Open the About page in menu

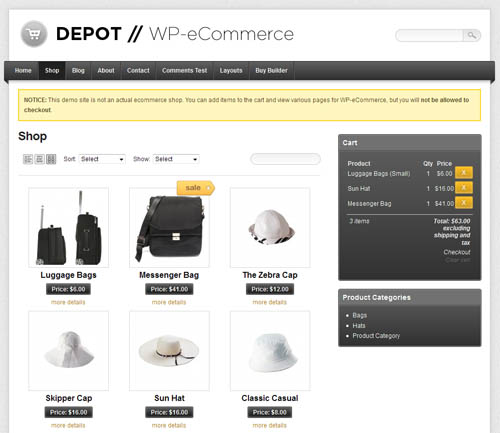(106, 71)
